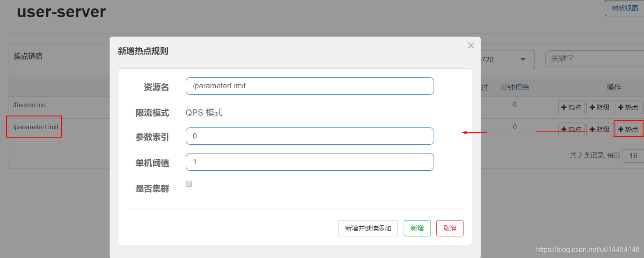The height and width of the screenshot is (258, 644).
Task: Click the 单机阈值 input field
Action: pos(309,162)
